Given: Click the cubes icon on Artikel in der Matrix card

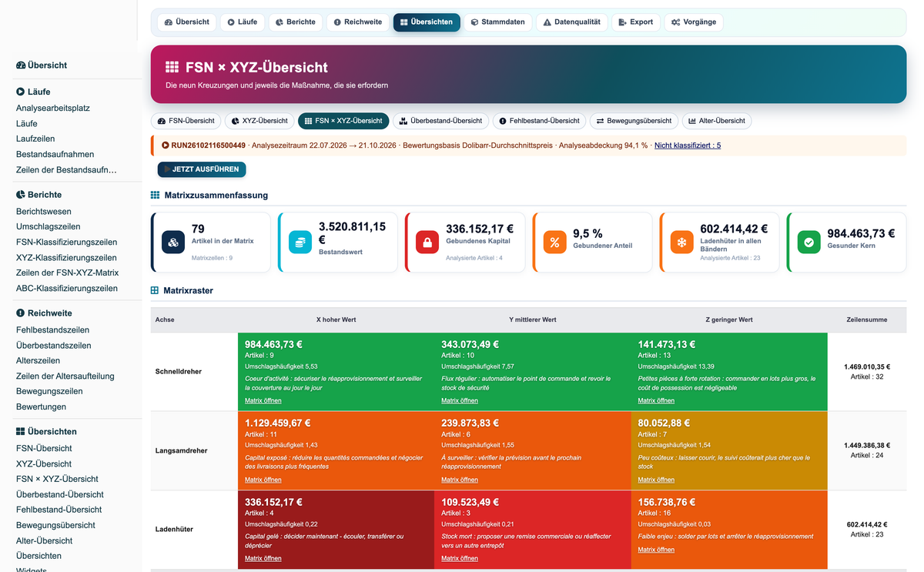Looking at the screenshot, I should 173,243.
